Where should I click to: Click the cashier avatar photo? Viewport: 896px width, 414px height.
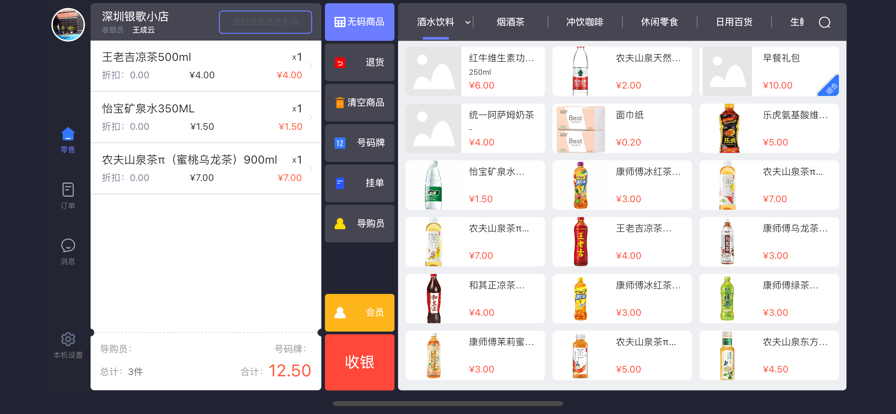[68, 24]
